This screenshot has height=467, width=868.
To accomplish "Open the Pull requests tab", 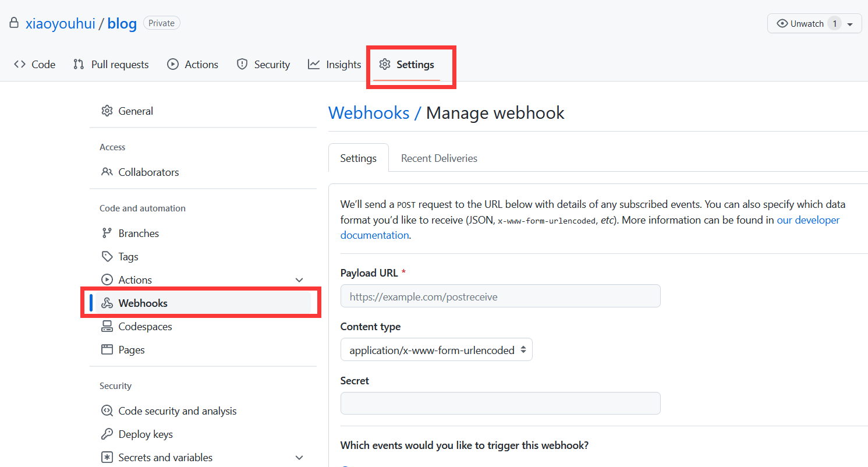I will [111, 65].
